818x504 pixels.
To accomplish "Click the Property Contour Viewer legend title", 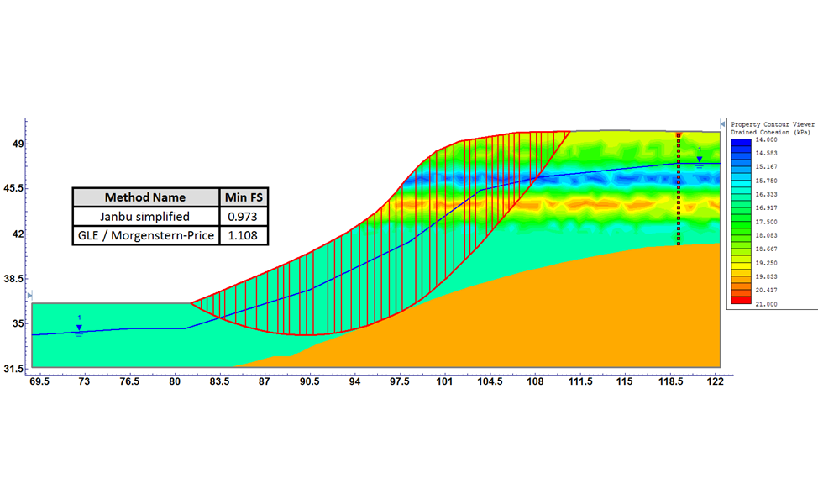I will pos(769,123).
